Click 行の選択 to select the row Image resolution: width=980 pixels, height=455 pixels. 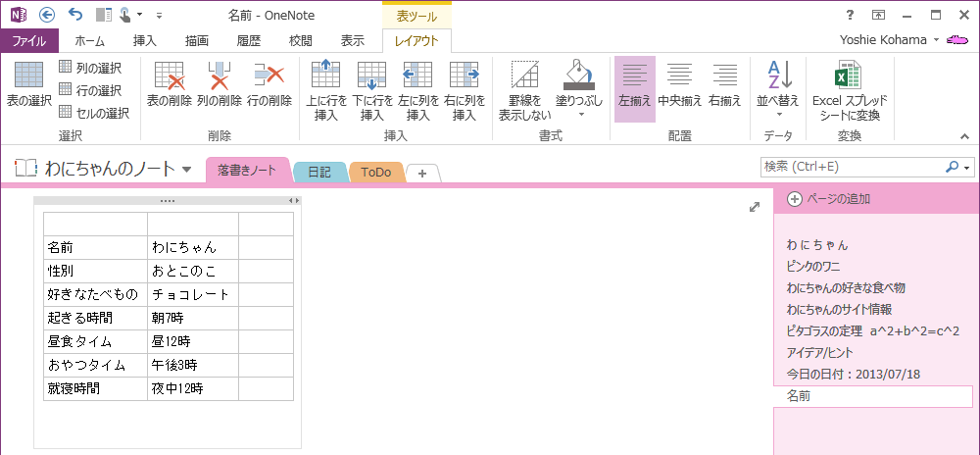[90, 90]
